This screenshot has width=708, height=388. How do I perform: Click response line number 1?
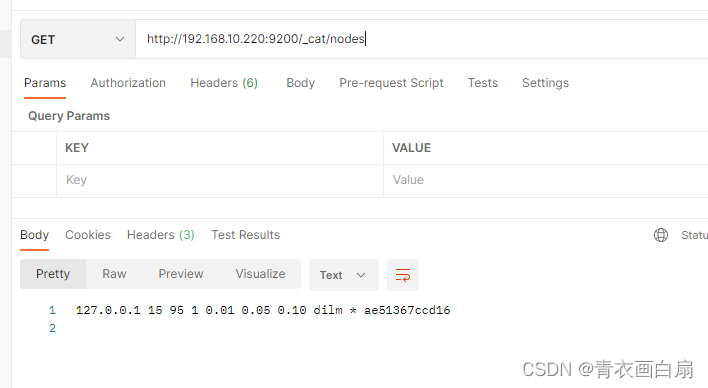(52, 310)
